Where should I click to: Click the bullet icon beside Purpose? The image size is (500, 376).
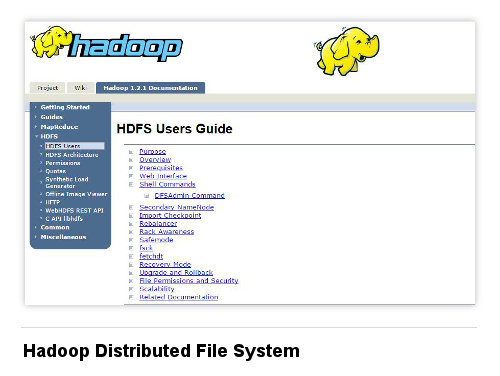pyautogui.click(x=131, y=152)
